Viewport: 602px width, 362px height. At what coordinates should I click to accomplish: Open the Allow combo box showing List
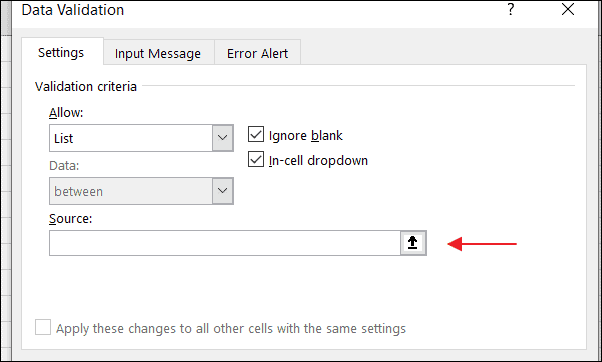coord(141,138)
